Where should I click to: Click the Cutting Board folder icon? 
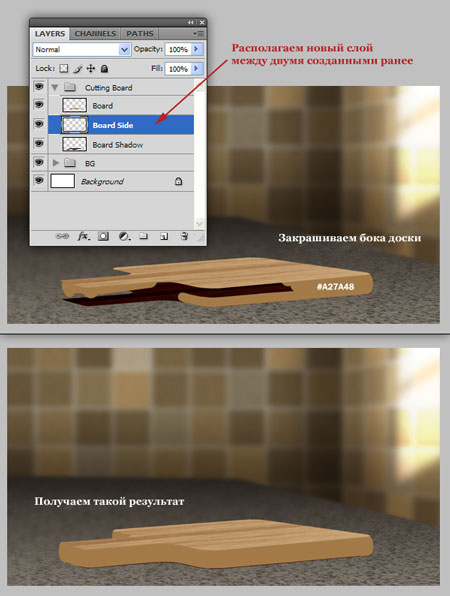pyautogui.click(x=70, y=87)
